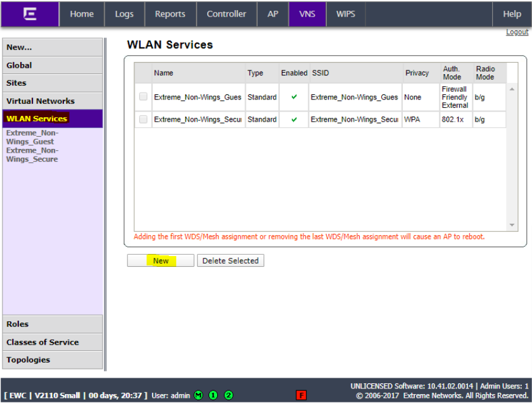This screenshot has width=532, height=403.
Task: Click the green 2 status indicator
Action: pos(229,395)
